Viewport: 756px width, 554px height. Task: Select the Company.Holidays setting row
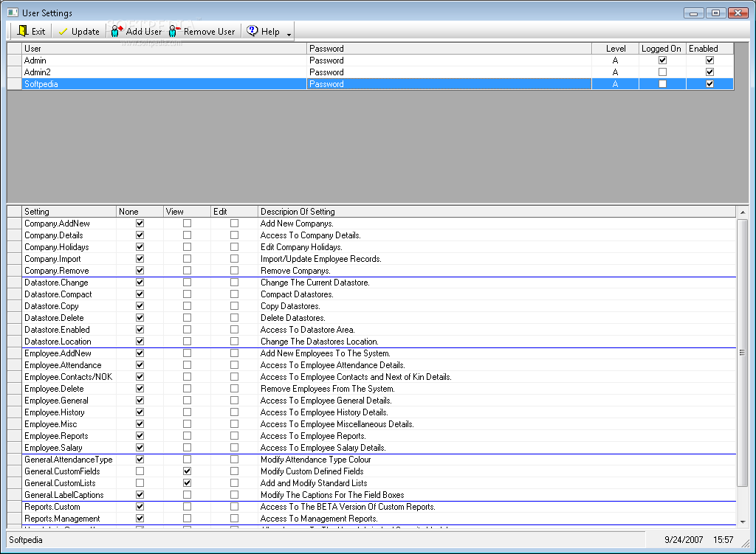(371, 247)
